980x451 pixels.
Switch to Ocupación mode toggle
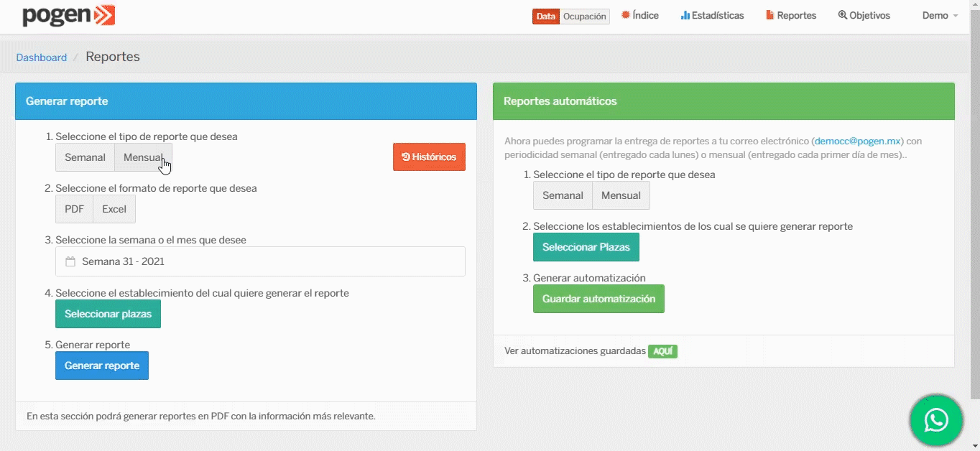click(584, 17)
